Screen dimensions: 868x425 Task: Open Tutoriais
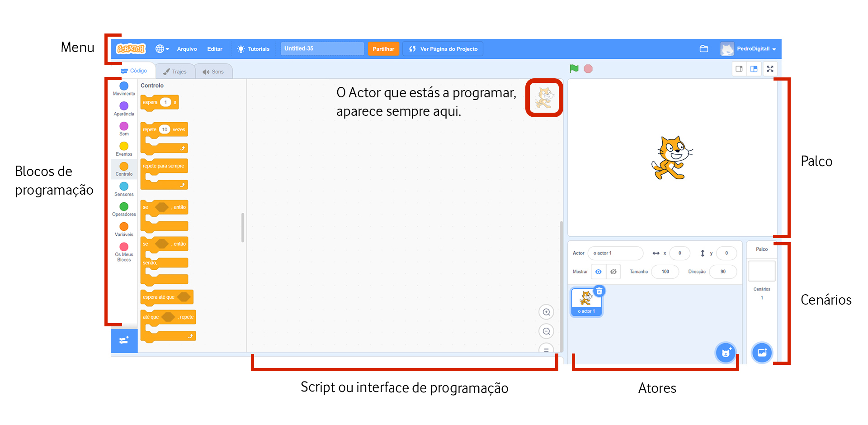pos(253,49)
